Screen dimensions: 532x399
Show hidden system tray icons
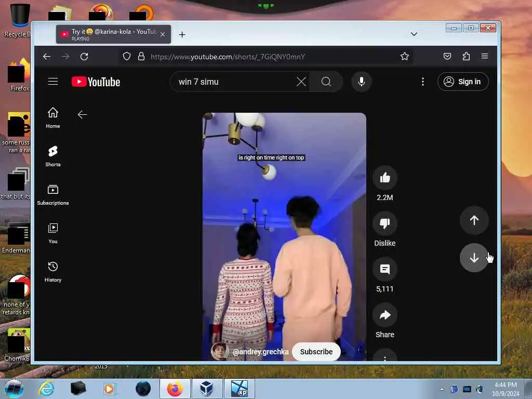[x=442, y=389]
